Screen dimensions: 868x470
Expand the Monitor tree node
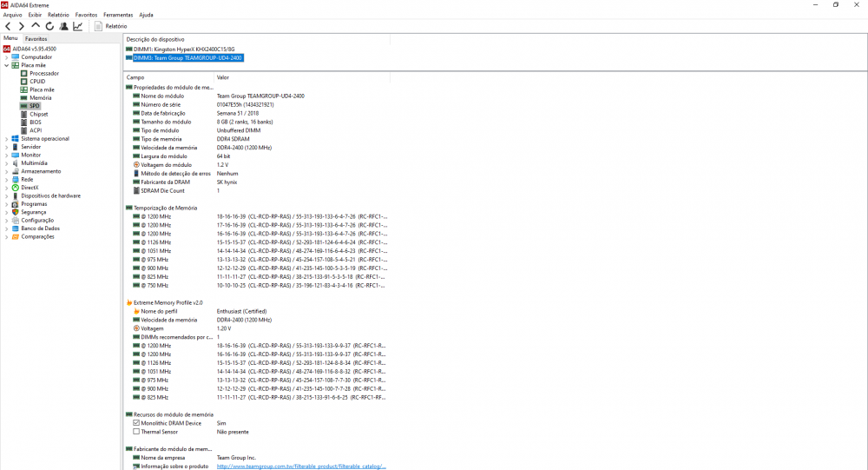[6, 156]
